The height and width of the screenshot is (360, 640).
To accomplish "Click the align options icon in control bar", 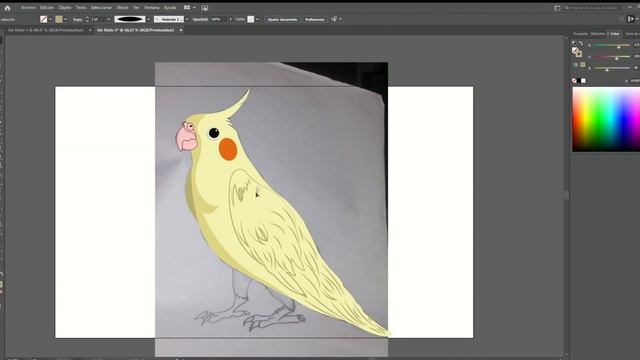I will 334,19.
